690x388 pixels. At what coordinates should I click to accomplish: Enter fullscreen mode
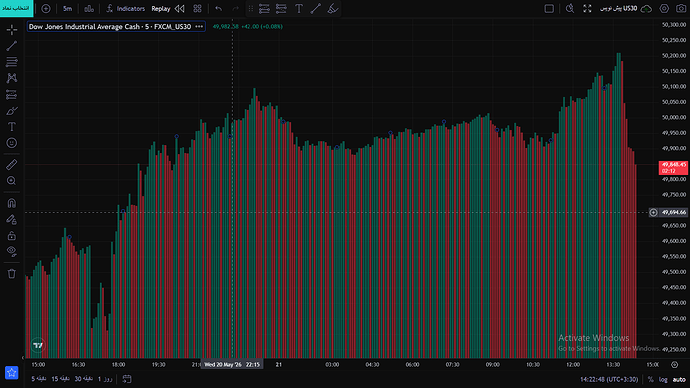[x=587, y=8]
